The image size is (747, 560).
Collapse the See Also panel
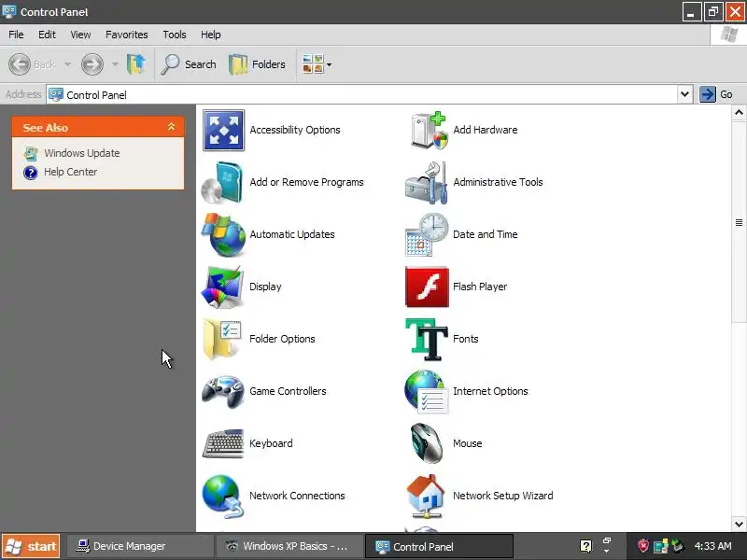(171, 127)
